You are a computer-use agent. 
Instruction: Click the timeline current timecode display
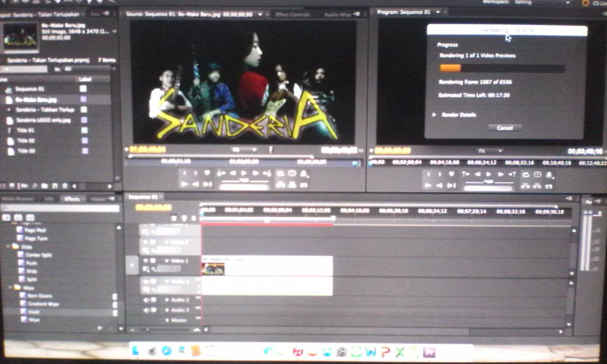(153, 207)
